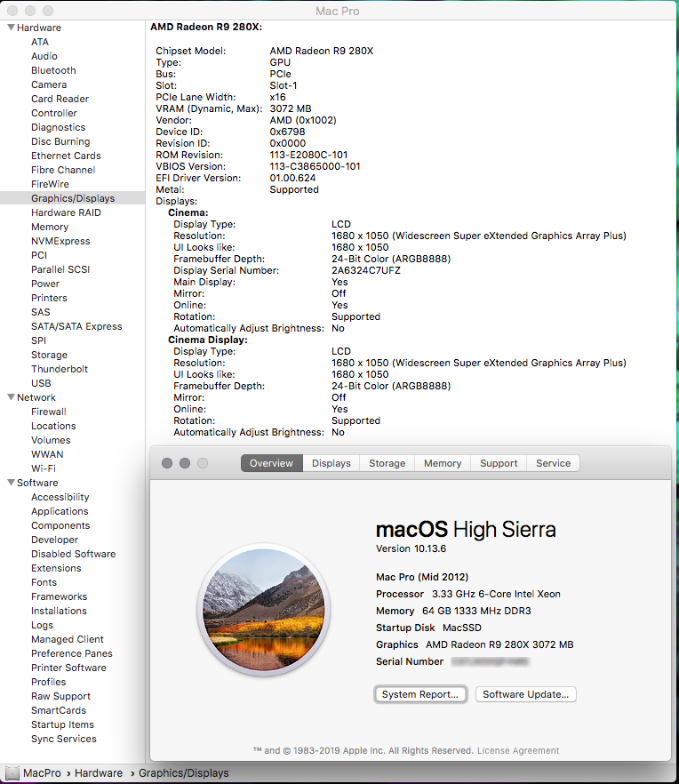
Task: Select Power in the sidebar
Action: [45, 284]
